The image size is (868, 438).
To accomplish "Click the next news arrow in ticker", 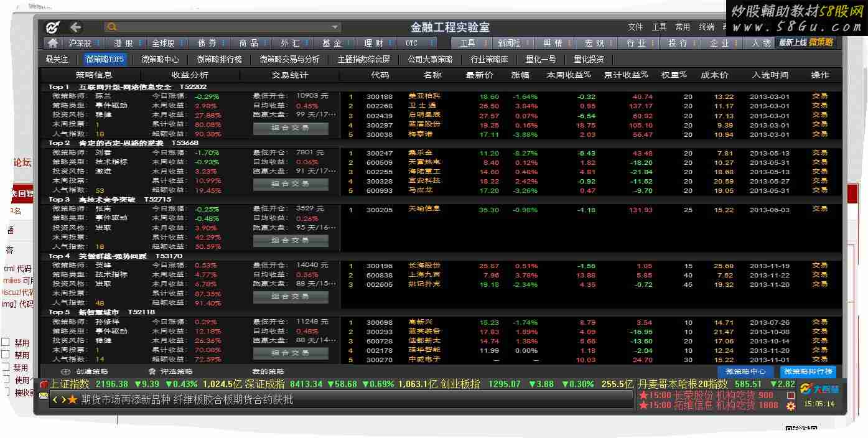I will (63, 400).
